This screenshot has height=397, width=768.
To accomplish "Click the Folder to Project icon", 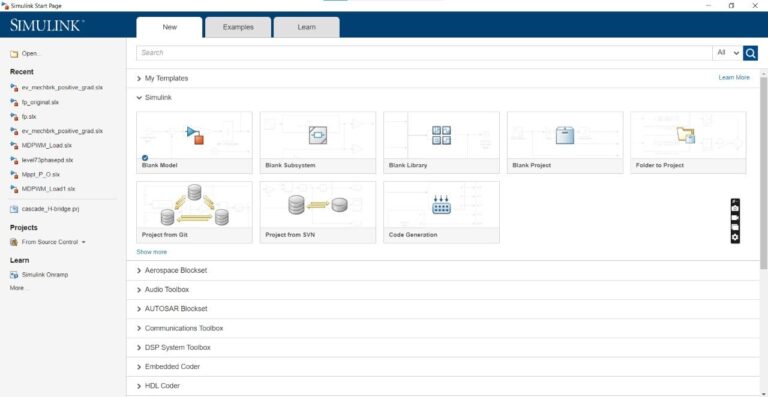I will click(x=686, y=135).
